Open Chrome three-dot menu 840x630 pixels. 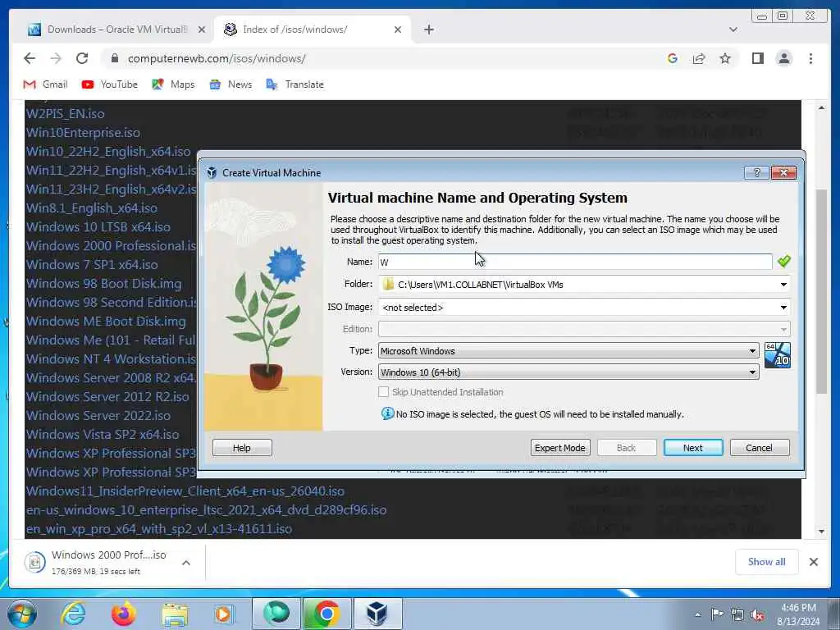point(810,58)
